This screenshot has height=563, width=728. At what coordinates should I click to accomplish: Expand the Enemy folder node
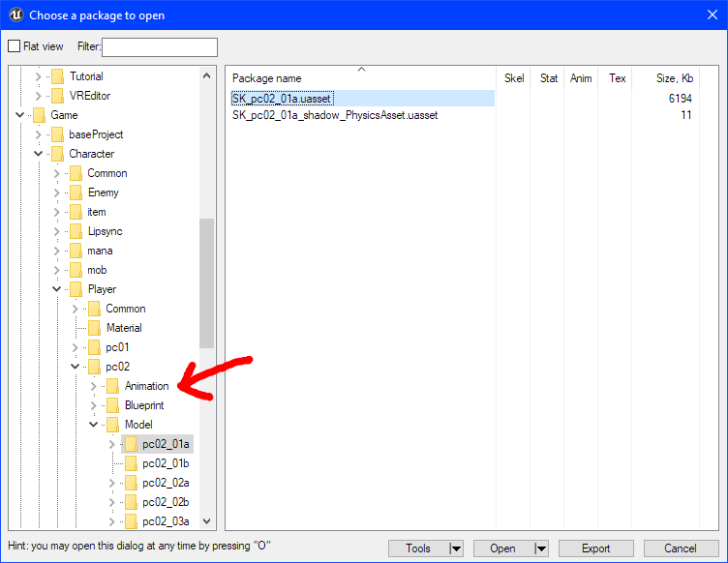(57, 193)
